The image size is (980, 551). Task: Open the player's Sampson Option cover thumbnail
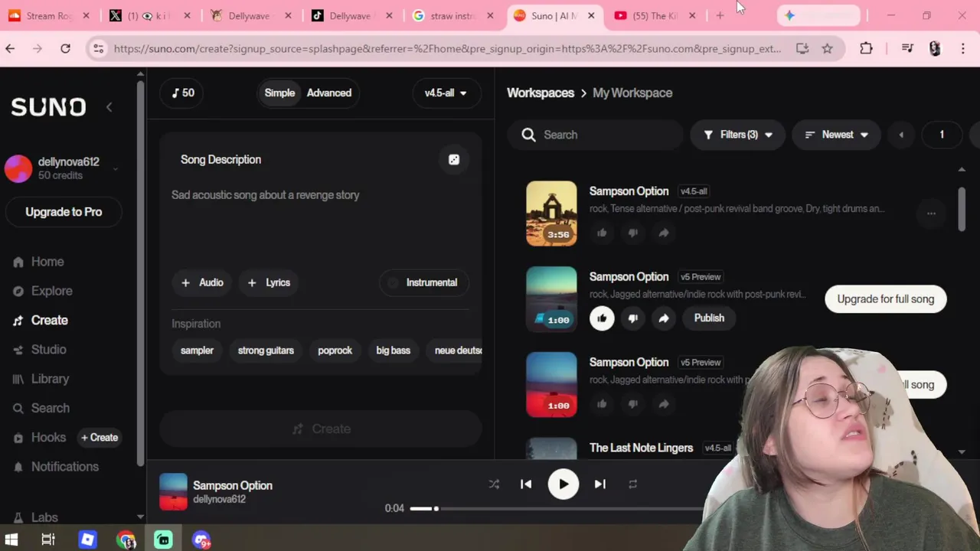tap(173, 491)
